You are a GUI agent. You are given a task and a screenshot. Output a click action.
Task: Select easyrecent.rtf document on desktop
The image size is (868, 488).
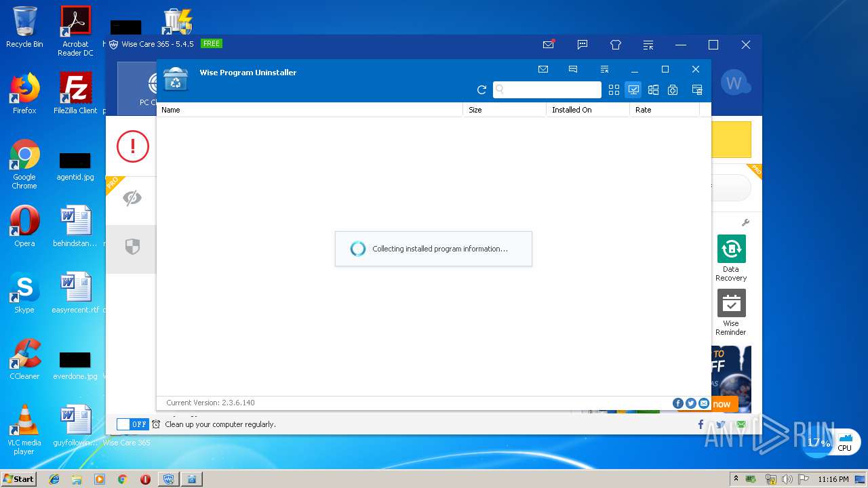coord(75,293)
